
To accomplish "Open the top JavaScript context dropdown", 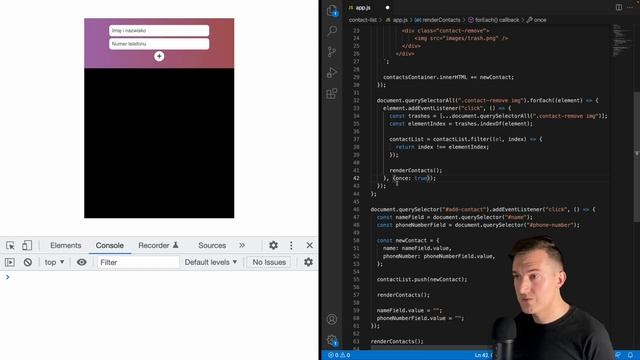I will tap(54, 262).
